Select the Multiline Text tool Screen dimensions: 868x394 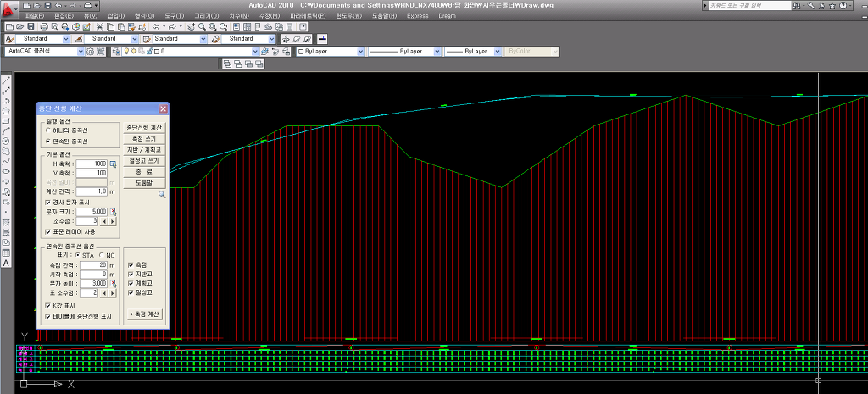(x=6, y=263)
